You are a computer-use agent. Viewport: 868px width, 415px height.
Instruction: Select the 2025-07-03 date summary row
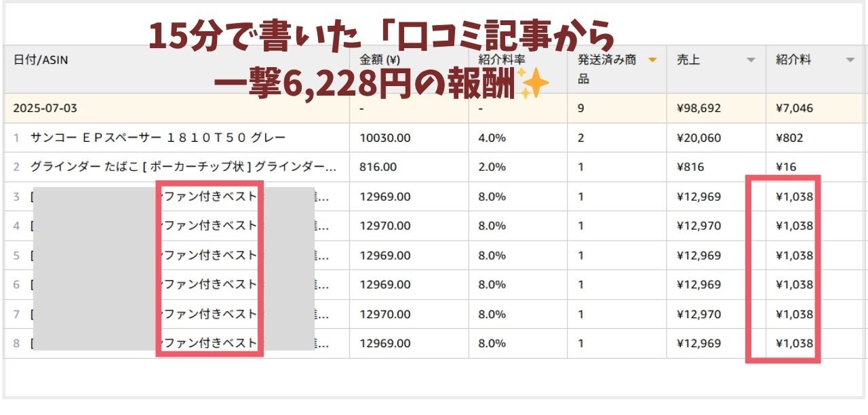point(435,108)
